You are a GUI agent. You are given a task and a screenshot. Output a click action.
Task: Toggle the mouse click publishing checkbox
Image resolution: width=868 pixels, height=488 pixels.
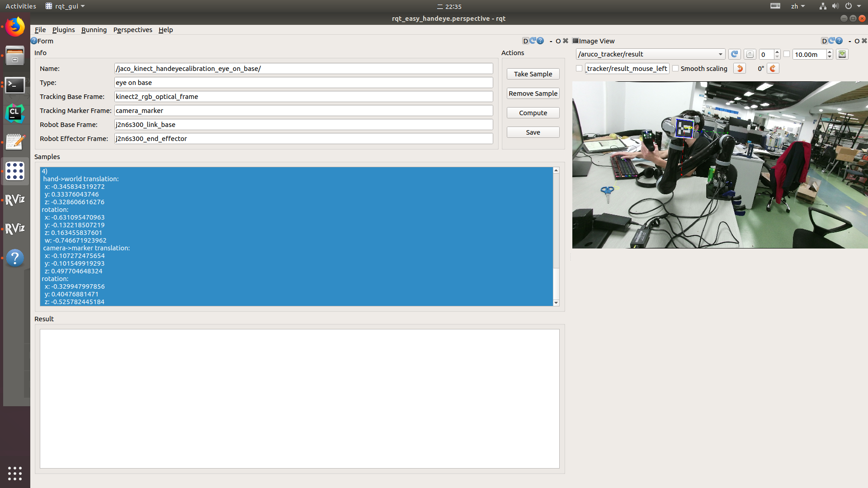579,69
